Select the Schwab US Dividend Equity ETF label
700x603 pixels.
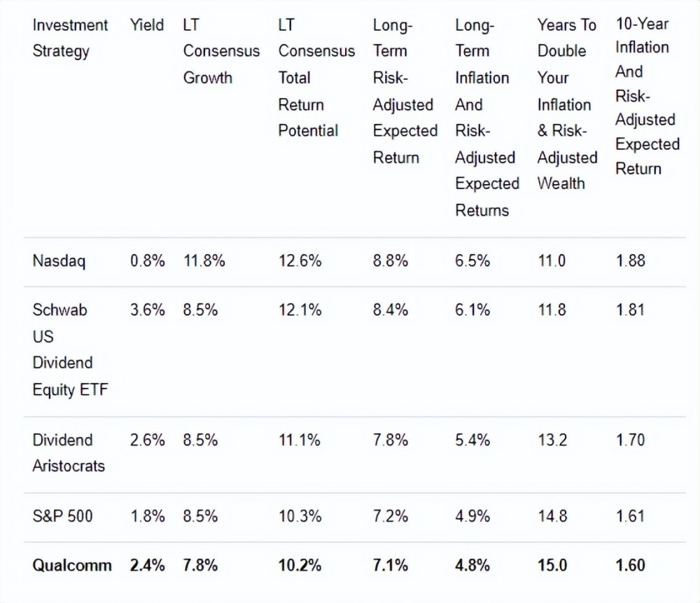click(70, 349)
